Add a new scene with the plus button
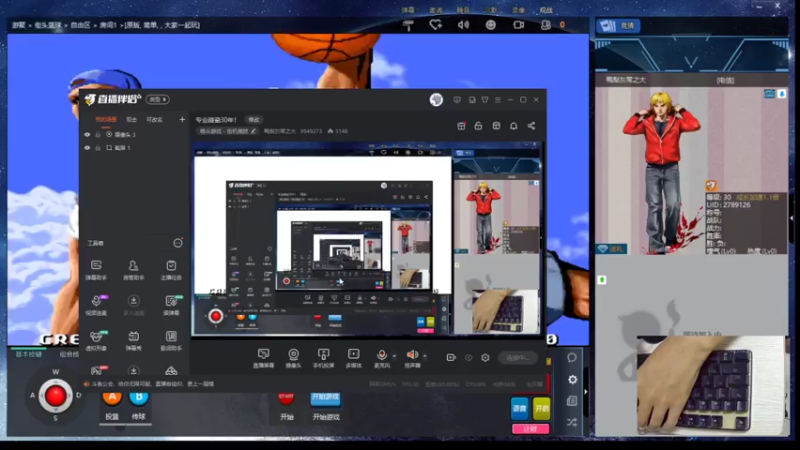 [182, 119]
